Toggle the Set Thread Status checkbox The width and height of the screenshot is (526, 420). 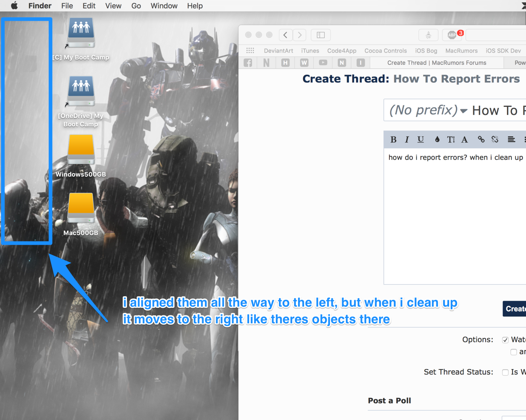[x=505, y=372]
